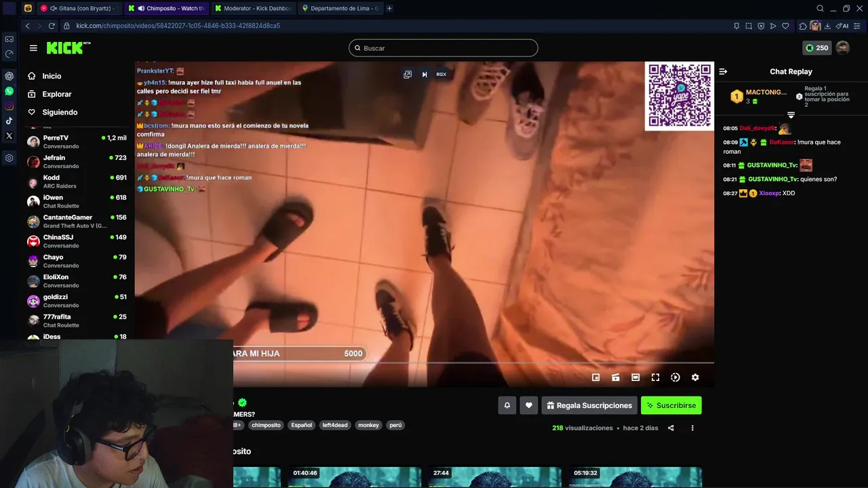Open the Chayo channel
This screenshot has height=488, width=868.
(x=77, y=261)
